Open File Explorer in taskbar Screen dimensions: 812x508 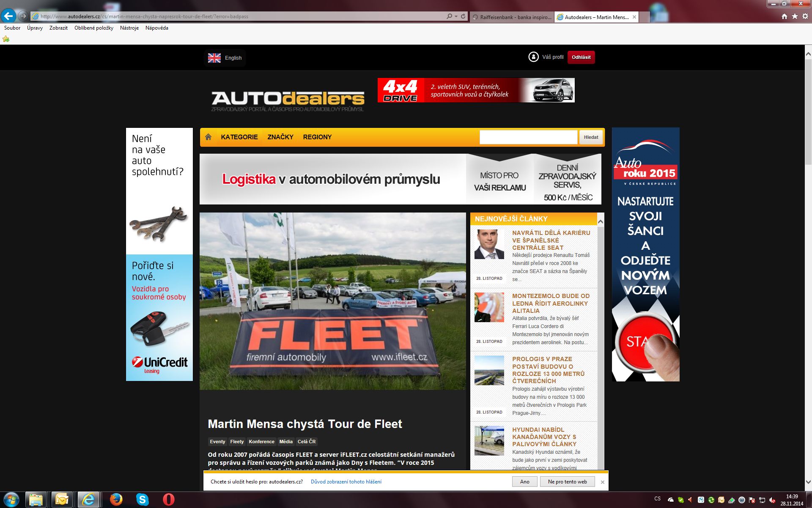point(36,500)
